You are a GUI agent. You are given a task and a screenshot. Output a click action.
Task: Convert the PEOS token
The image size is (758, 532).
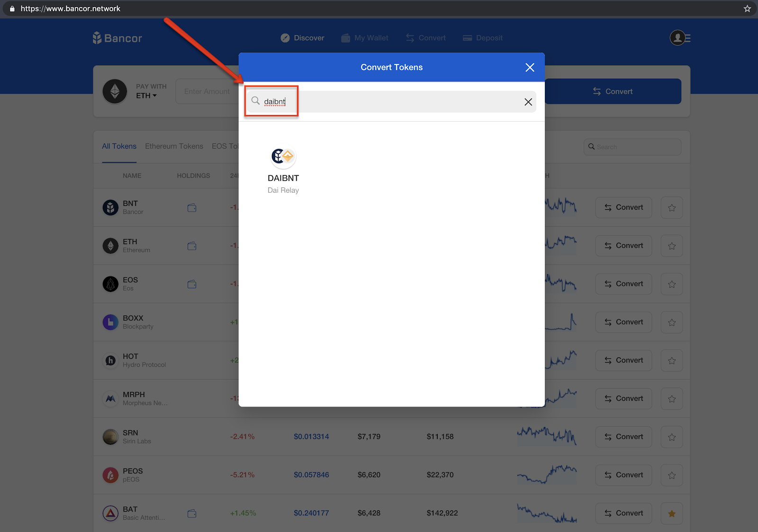(x=623, y=475)
